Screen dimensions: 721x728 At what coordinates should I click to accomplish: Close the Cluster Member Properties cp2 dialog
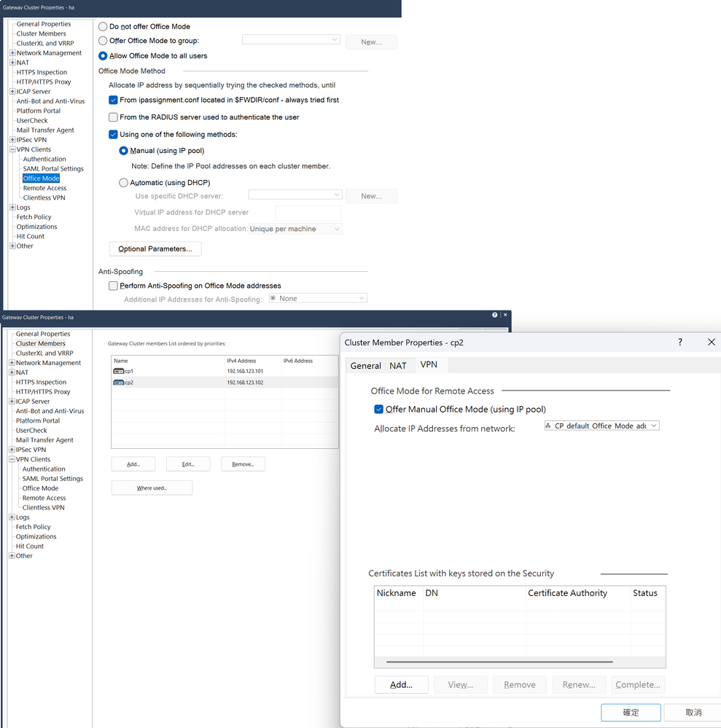click(712, 343)
